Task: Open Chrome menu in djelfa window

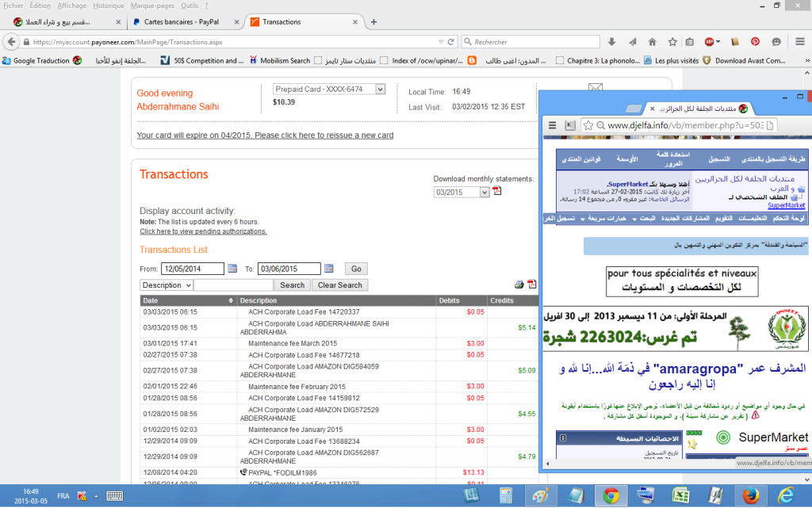Action: pos(553,125)
